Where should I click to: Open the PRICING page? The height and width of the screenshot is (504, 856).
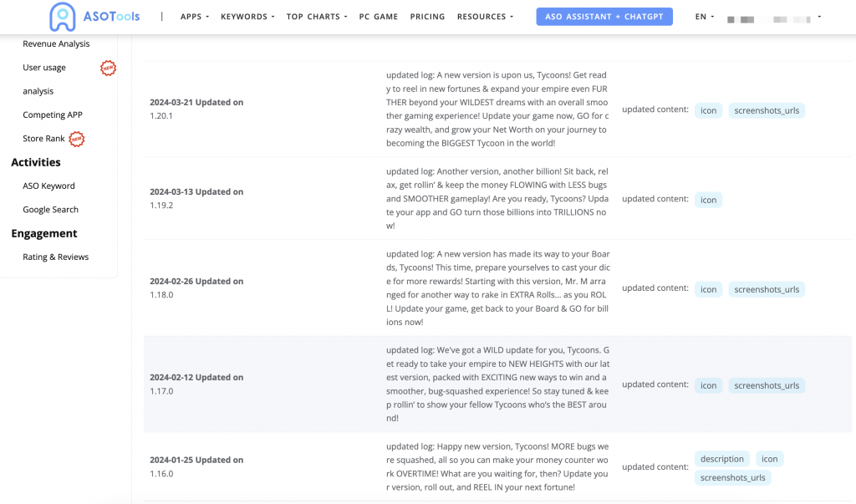[427, 17]
